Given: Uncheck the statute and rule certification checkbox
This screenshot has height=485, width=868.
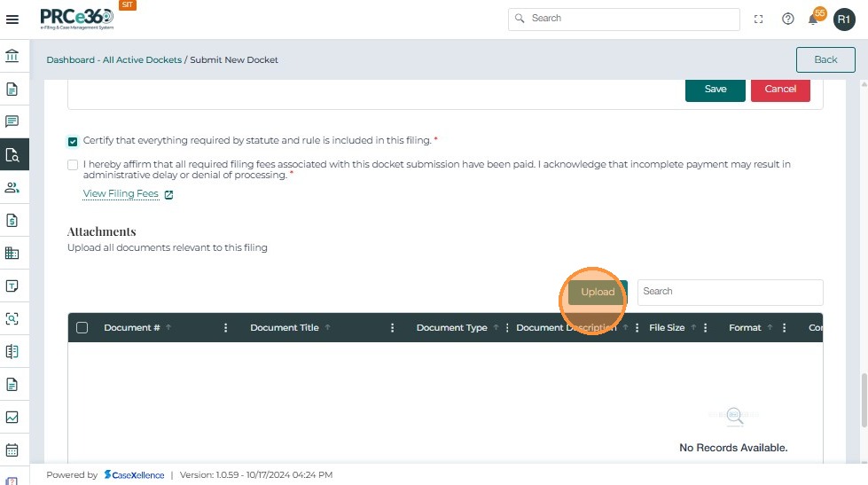Looking at the screenshot, I should [x=73, y=141].
